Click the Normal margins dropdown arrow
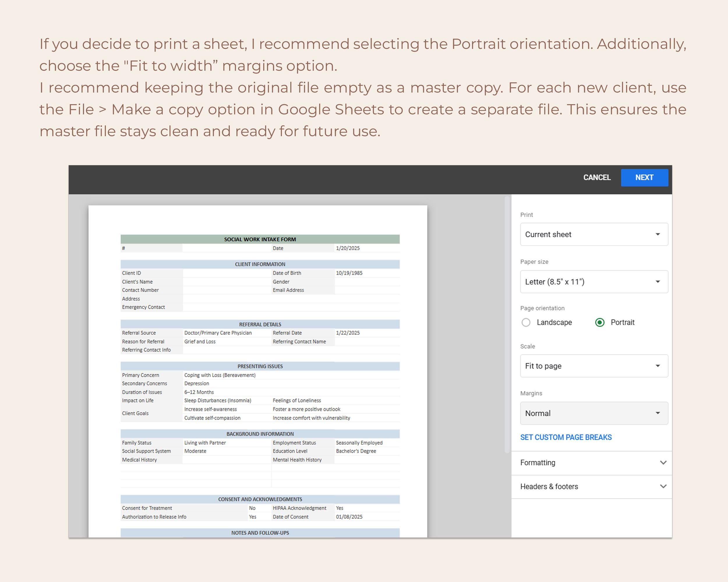Viewport: 728px width, 582px height. pos(658,413)
